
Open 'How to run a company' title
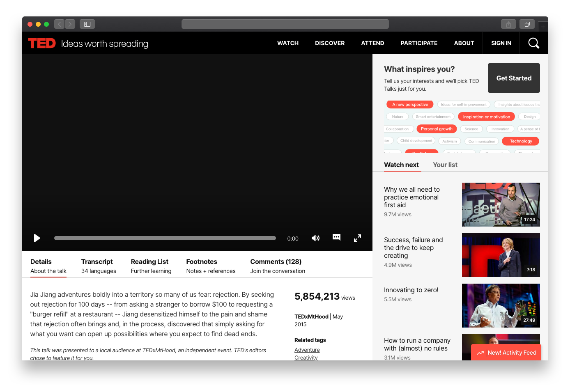417,344
